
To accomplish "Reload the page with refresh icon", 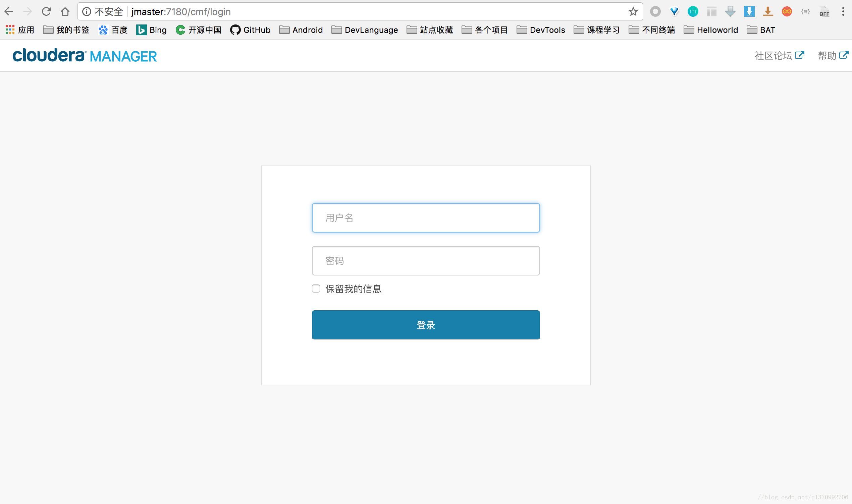I will point(46,11).
